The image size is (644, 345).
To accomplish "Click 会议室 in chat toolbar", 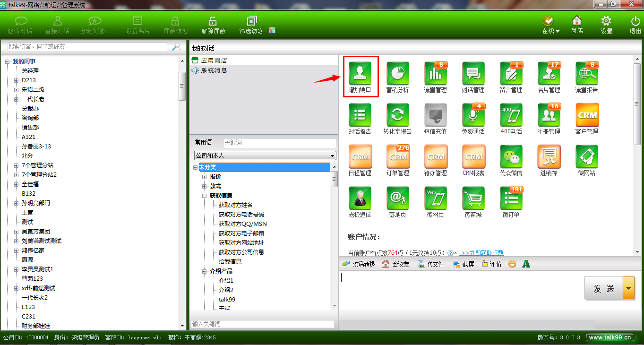I will coord(395,264).
